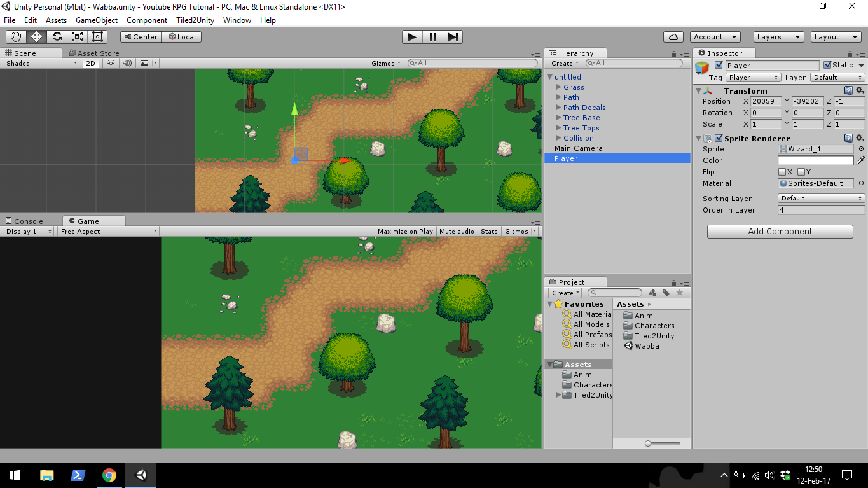Toggle the Player active checkbox

tap(719, 65)
